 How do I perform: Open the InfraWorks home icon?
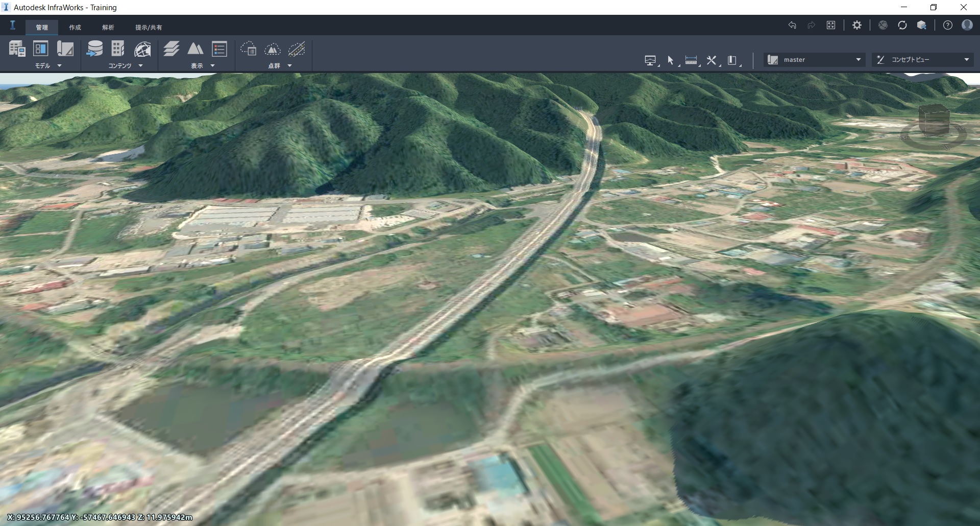click(x=13, y=26)
